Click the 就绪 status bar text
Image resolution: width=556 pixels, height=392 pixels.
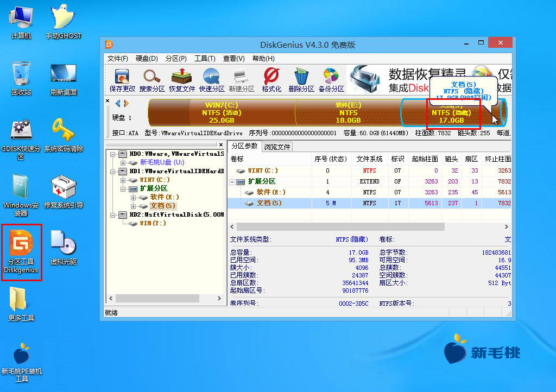111,313
